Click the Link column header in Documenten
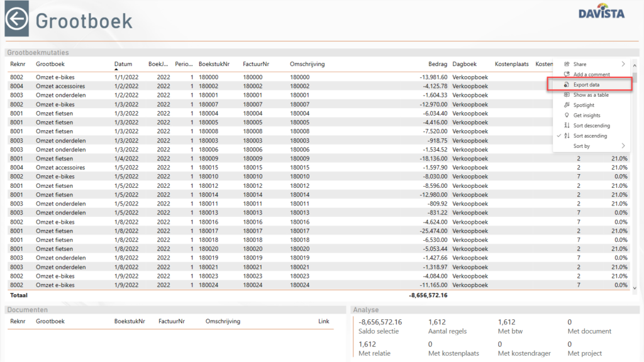 point(323,321)
